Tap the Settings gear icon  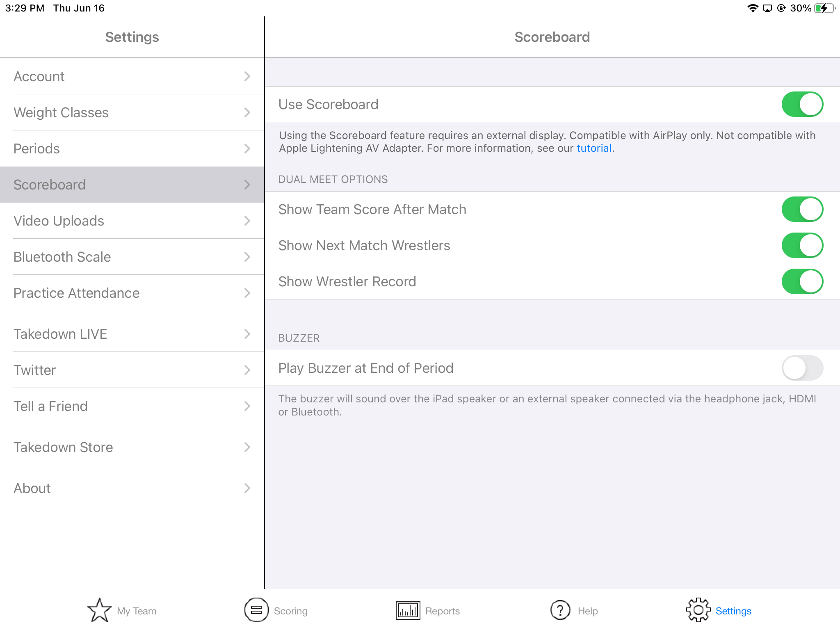pos(698,610)
